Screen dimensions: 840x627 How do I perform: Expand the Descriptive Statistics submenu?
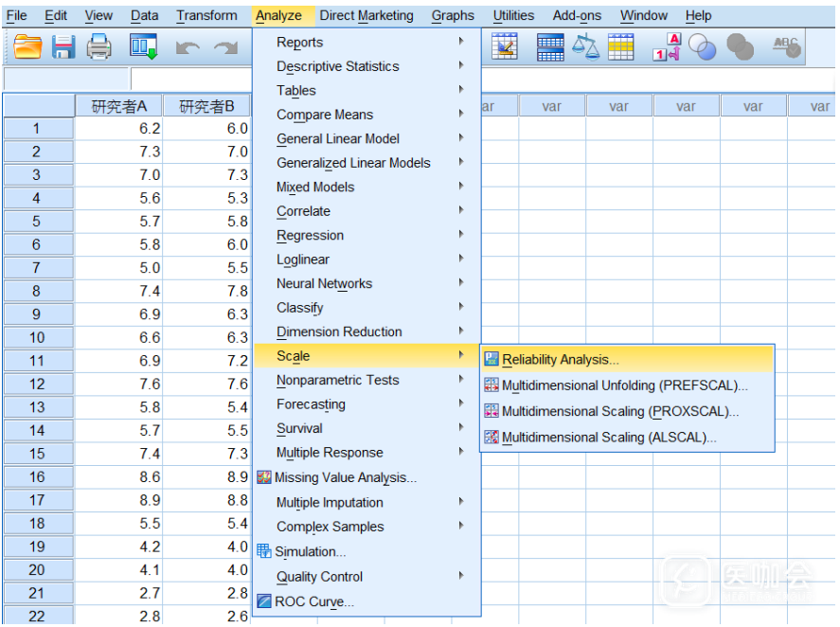pos(337,66)
